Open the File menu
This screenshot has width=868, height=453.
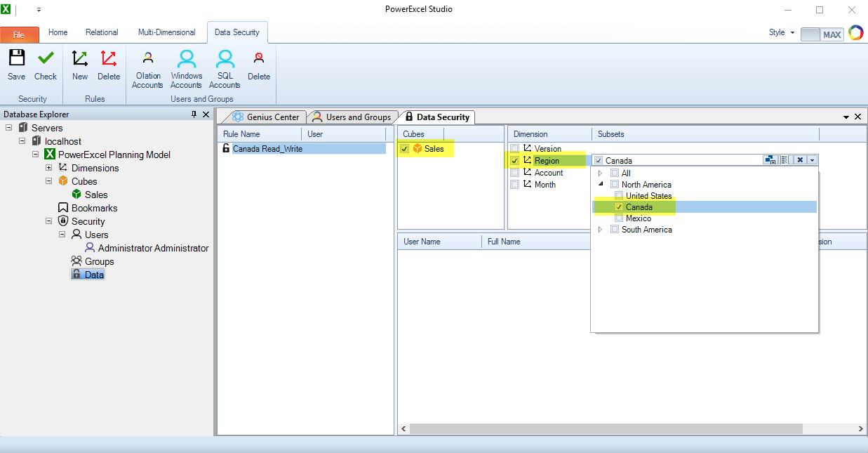click(19, 34)
